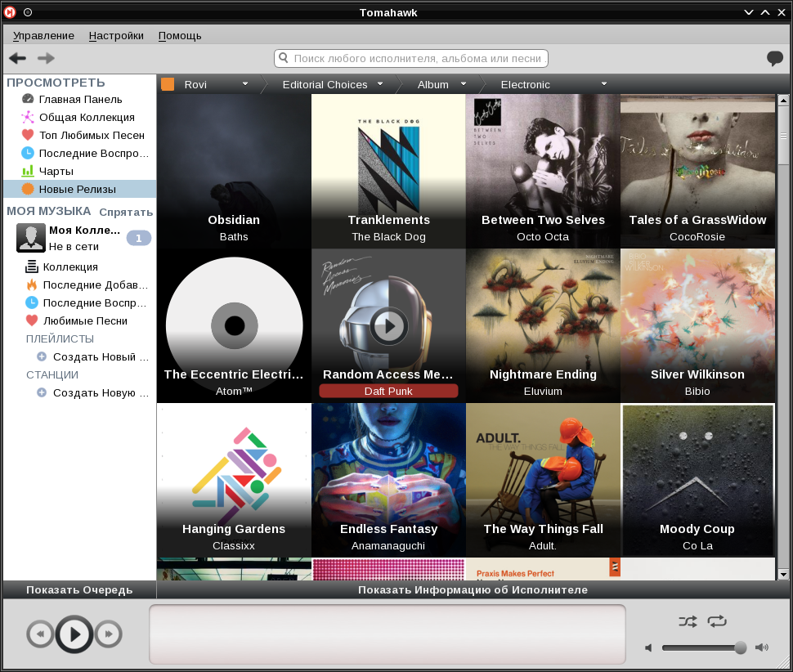The image size is (793, 672).
Task: Click the Чарты bar chart icon
Action: 28,171
